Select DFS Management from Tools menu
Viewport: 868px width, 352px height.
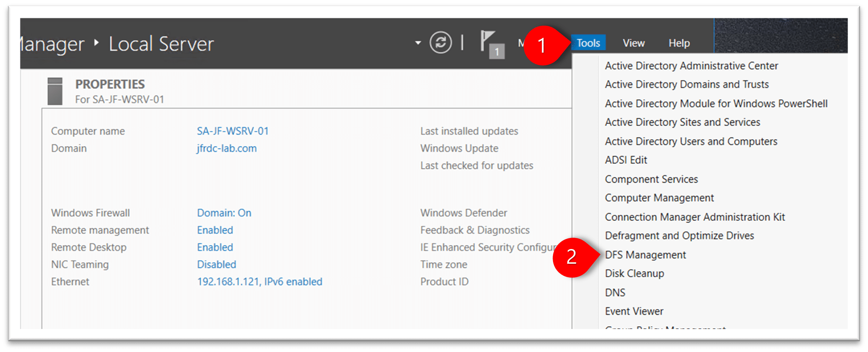[645, 255]
